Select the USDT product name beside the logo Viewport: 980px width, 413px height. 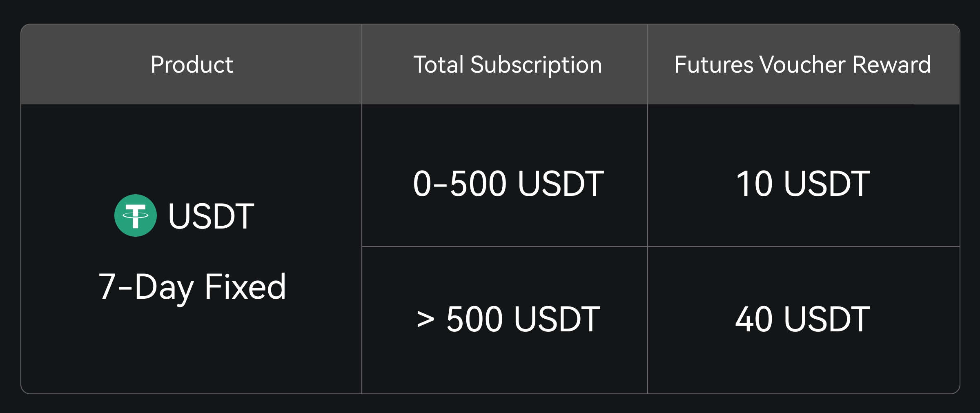tap(211, 216)
